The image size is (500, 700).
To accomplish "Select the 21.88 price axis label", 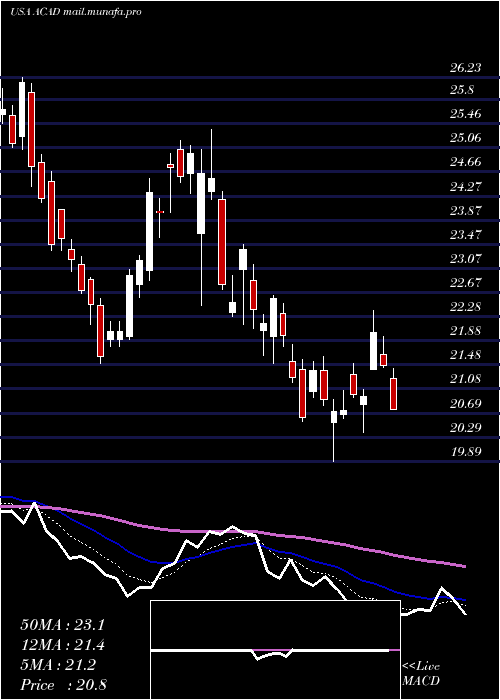I will point(465,331).
